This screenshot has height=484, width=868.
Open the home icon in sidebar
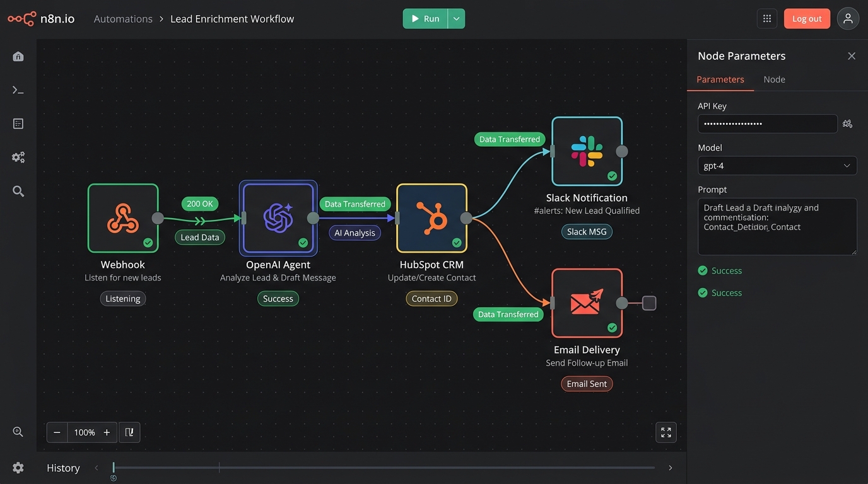pos(18,57)
